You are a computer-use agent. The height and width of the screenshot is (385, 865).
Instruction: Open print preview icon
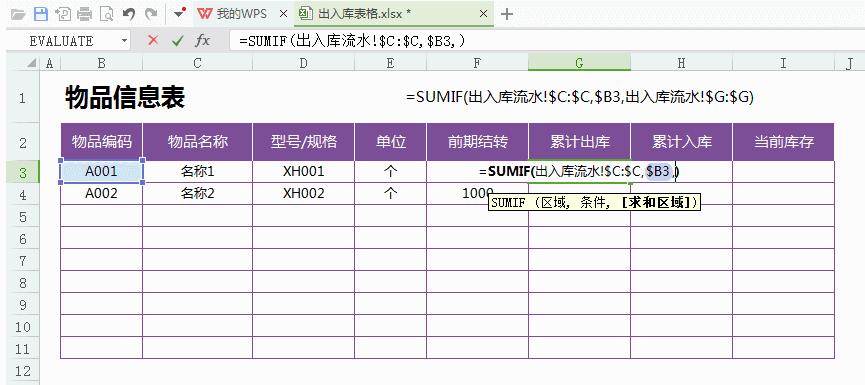[106, 14]
